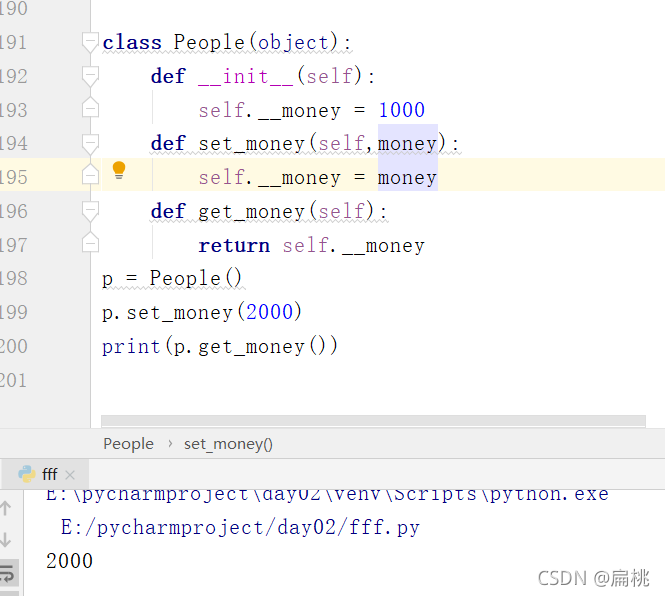Image resolution: width=665 pixels, height=596 pixels.
Task: Click the return keyword on line 197
Action: [234, 245]
